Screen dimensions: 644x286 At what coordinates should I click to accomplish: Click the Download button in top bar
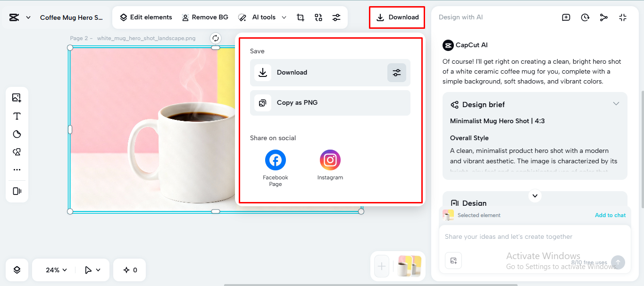pos(397,17)
